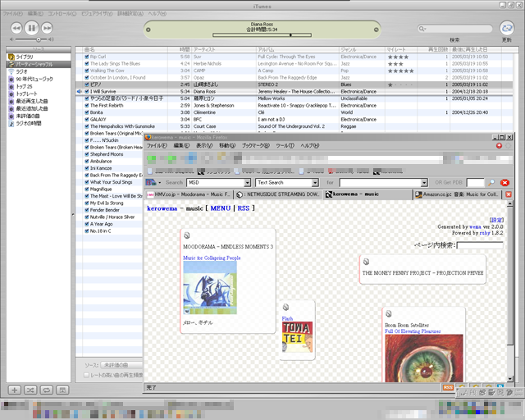Click the add playlist plus button

(15, 390)
